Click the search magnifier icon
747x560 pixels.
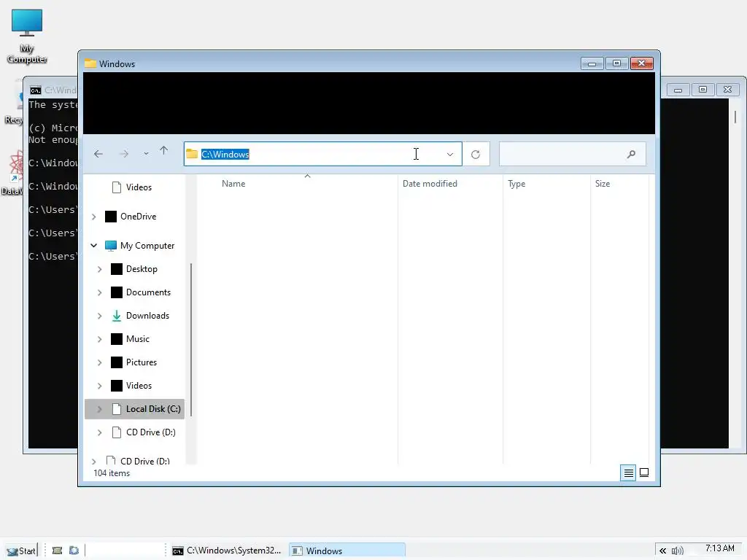coord(631,155)
